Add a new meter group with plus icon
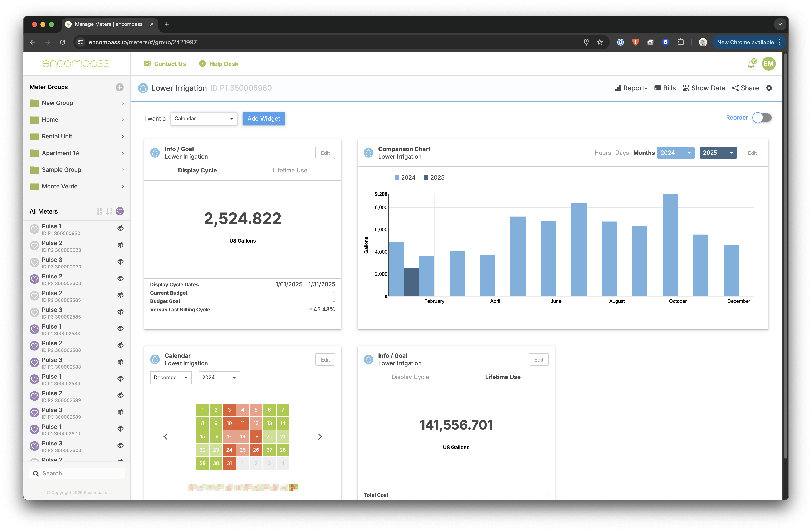The width and height of the screenshot is (812, 531). 119,87
